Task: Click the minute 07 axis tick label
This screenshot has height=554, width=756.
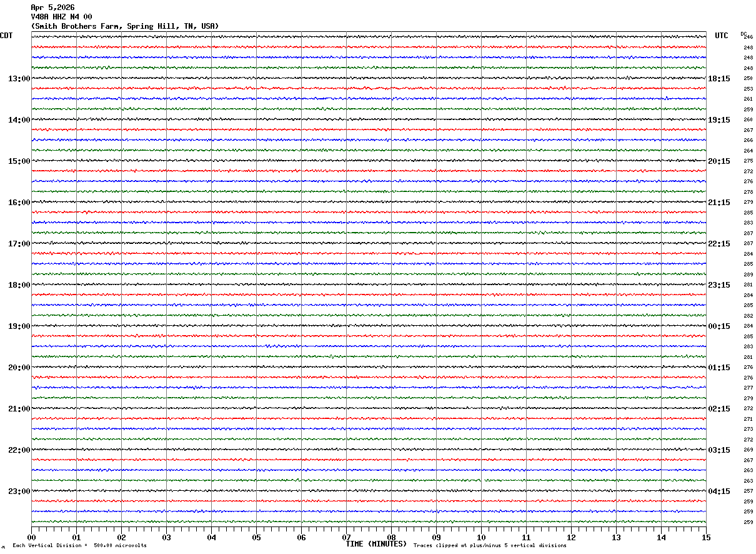Action: click(x=347, y=537)
